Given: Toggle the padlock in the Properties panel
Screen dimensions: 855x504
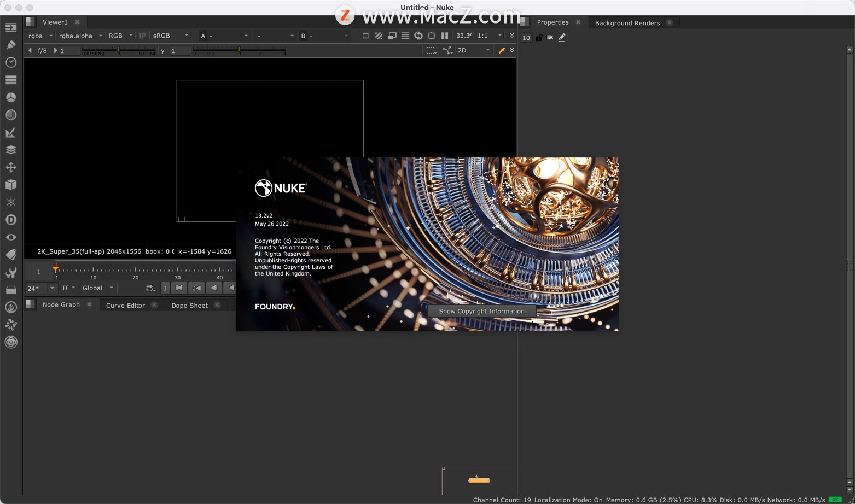Looking at the screenshot, I should point(539,37).
